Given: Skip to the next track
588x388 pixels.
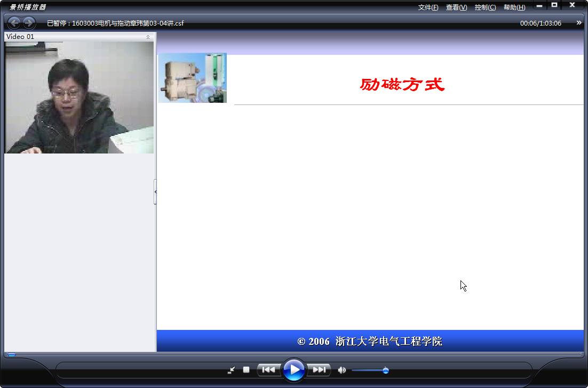Looking at the screenshot, I should [x=319, y=370].
